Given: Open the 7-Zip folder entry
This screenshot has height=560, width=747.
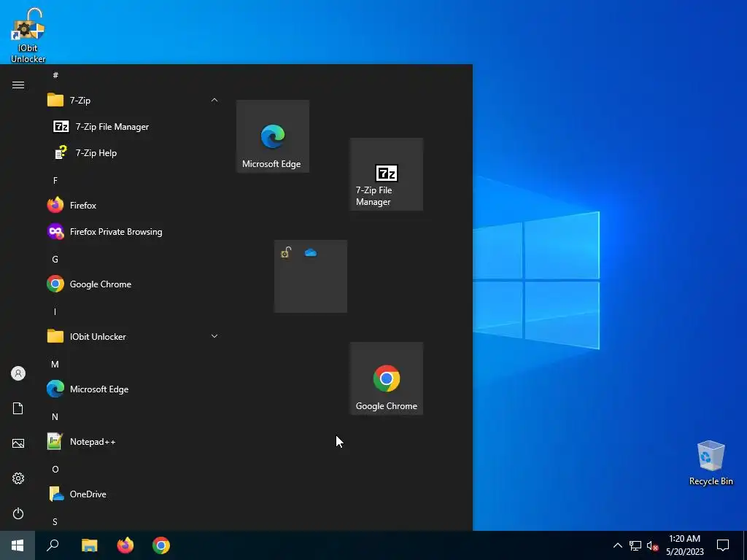Looking at the screenshot, I should (133, 101).
